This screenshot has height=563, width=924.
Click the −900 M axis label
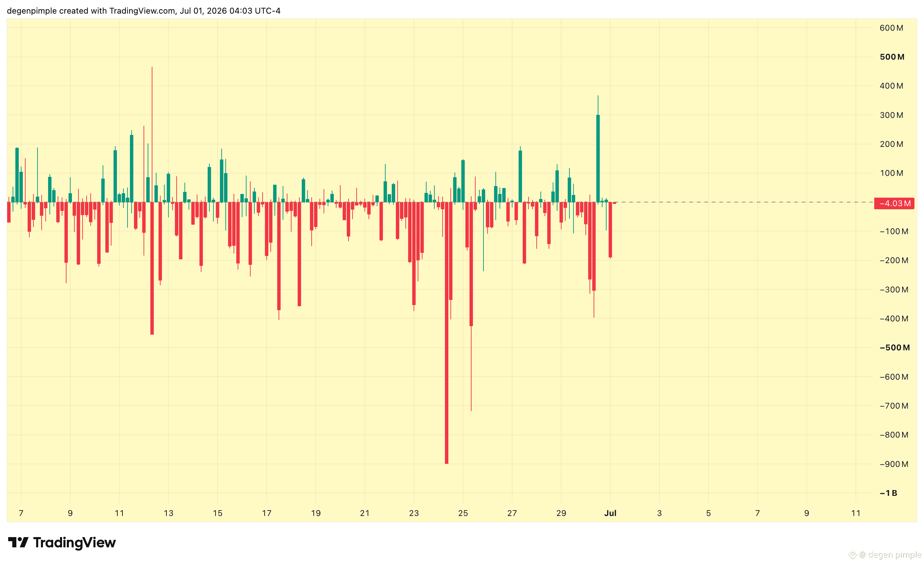point(894,464)
